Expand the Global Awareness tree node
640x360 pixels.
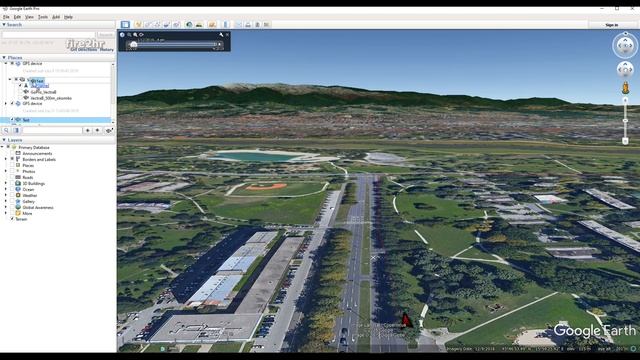coord(6,207)
